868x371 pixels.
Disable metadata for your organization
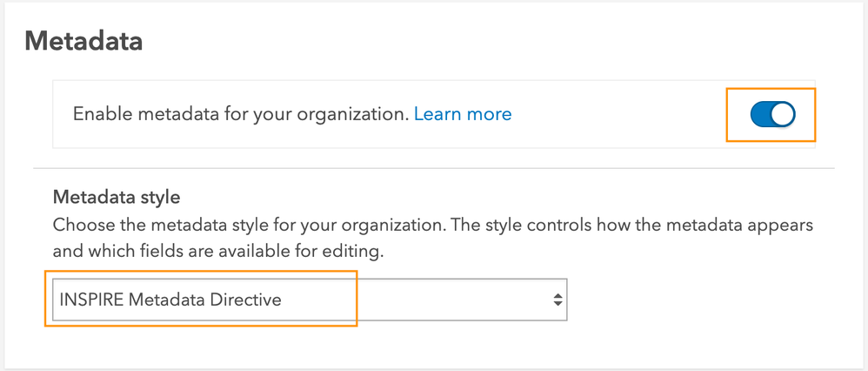tap(771, 114)
